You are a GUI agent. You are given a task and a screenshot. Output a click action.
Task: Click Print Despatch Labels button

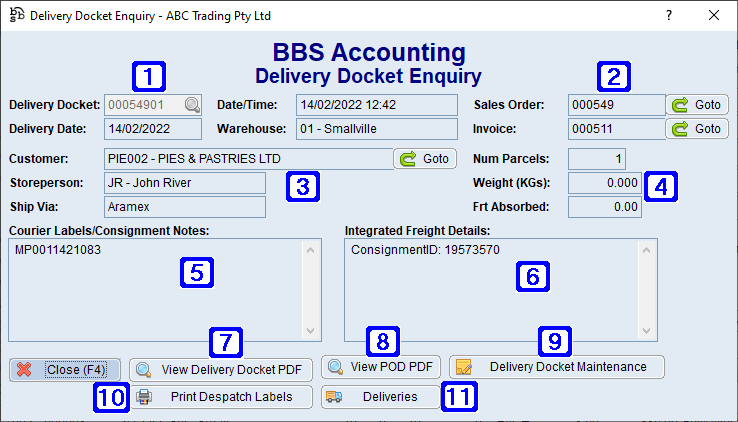(221, 397)
